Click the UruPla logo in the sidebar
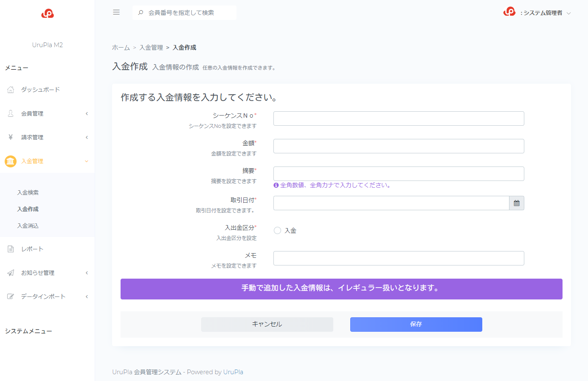 click(x=48, y=14)
